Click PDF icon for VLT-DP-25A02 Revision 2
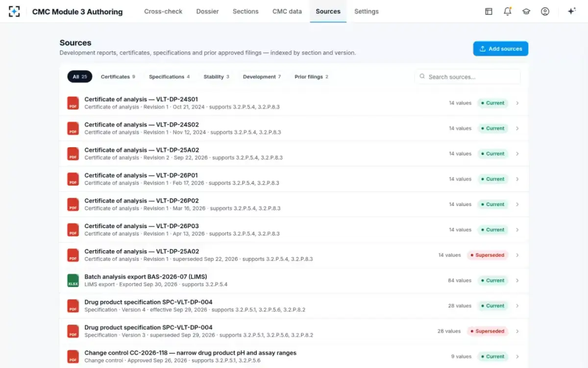 73,154
